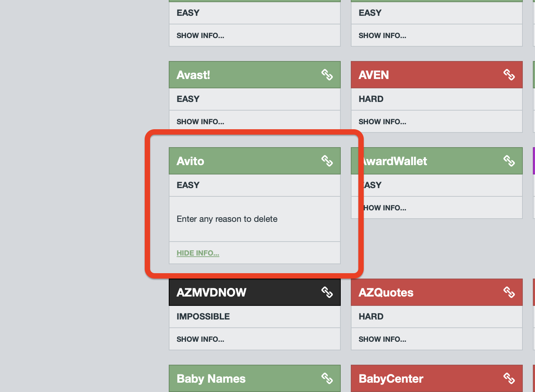535x392 pixels.
Task: Click AVEN card link icon
Action: [509, 75]
